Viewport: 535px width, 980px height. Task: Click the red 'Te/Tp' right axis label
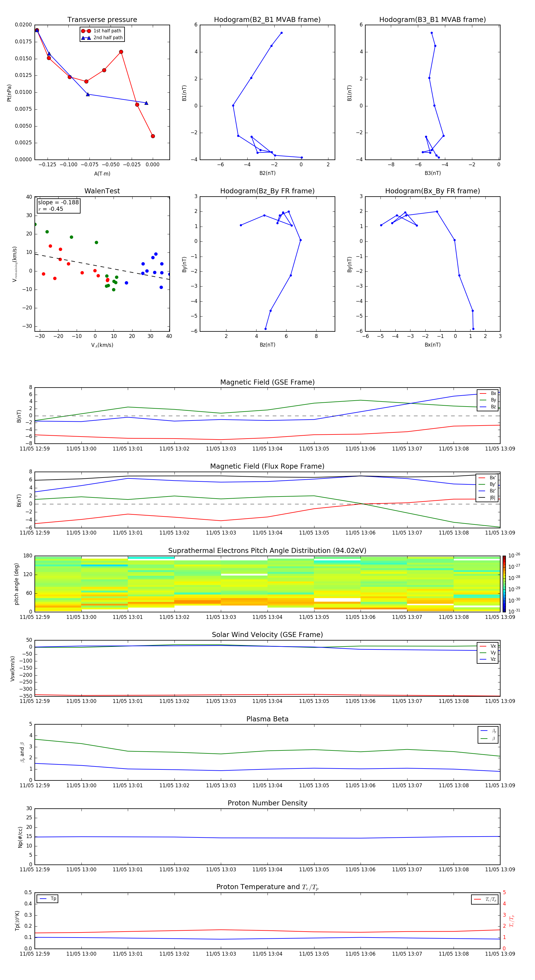click(512, 921)
